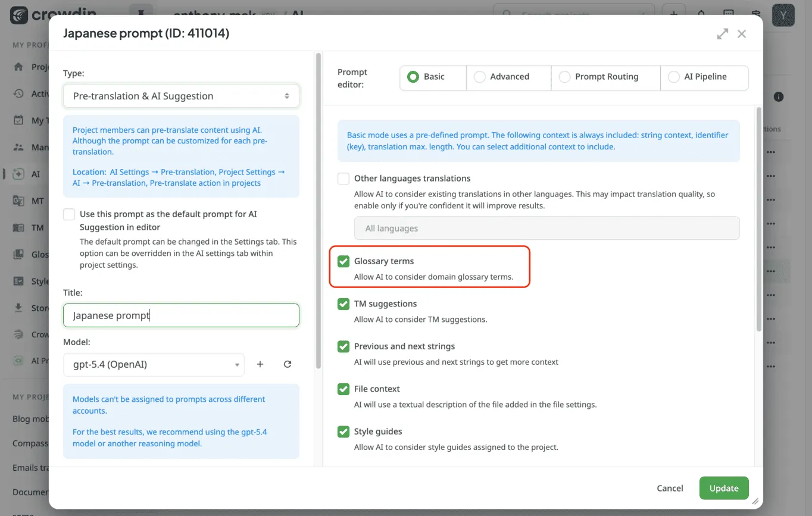The height and width of the screenshot is (516, 812).
Task: Expand the gpt-5.4 (OpenAI) model dropdown
Action: (x=154, y=364)
